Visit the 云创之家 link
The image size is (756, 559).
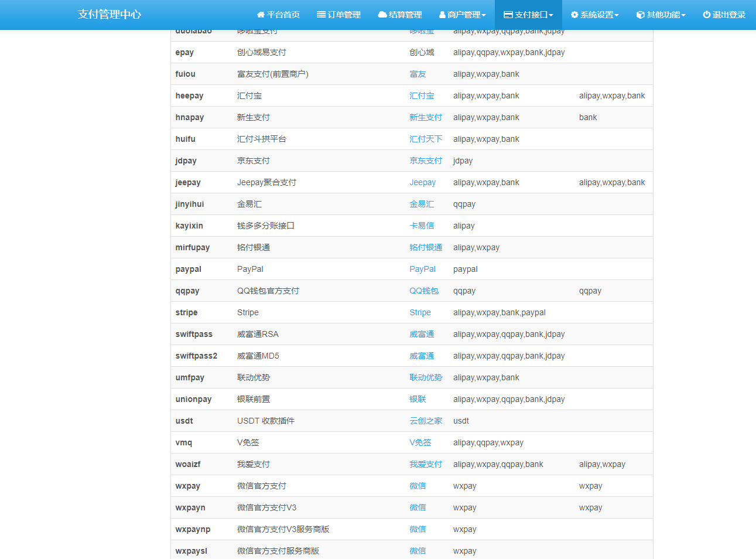point(426,421)
